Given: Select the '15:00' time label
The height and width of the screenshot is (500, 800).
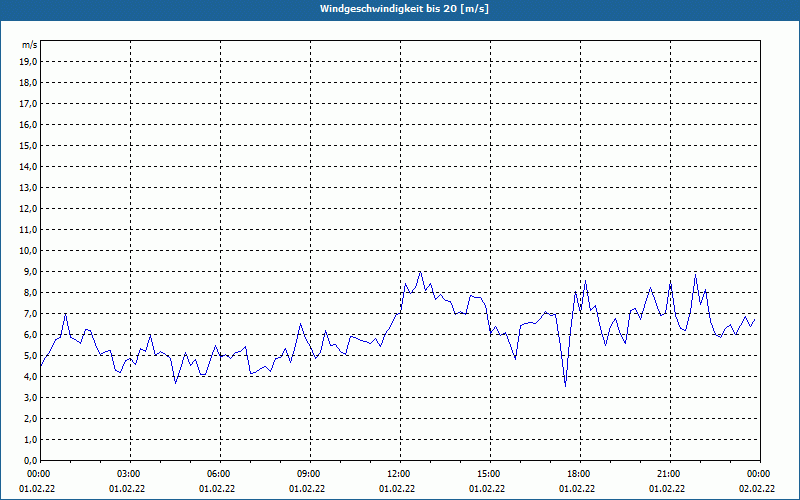Looking at the screenshot, I should click(490, 474).
